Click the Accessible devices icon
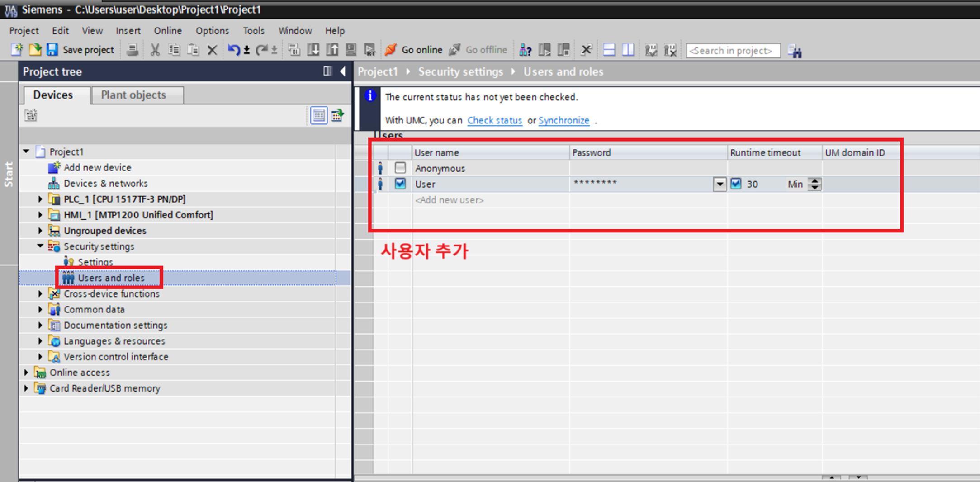The image size is (980, 482). pyautogui.click(x=525, y=50)
